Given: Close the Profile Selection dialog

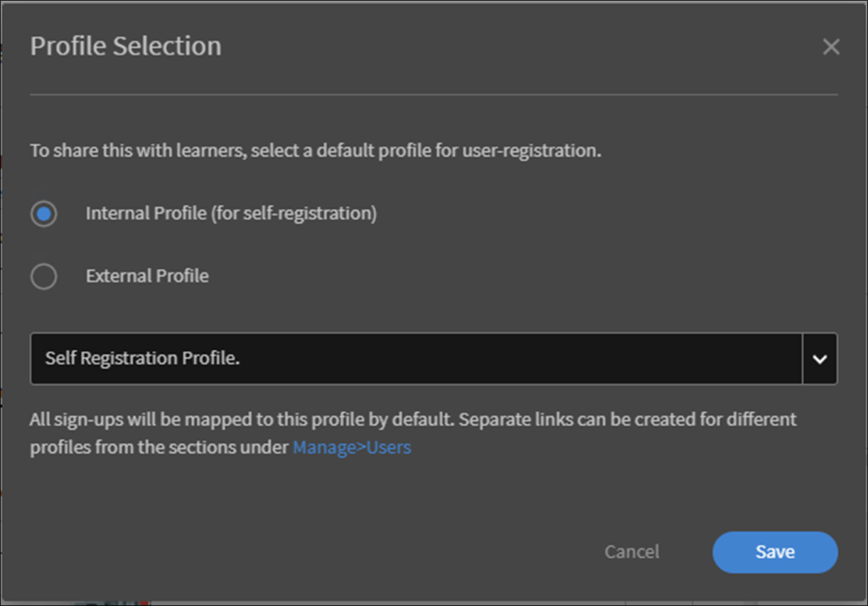Looking at the screenshot, I should point(831,47).
